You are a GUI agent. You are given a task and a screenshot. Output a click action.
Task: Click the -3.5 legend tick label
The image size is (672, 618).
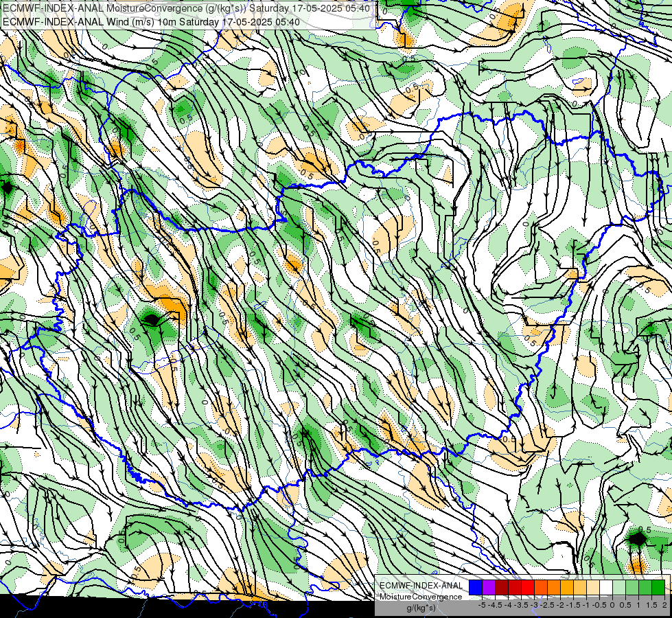[x=521, y=605]
